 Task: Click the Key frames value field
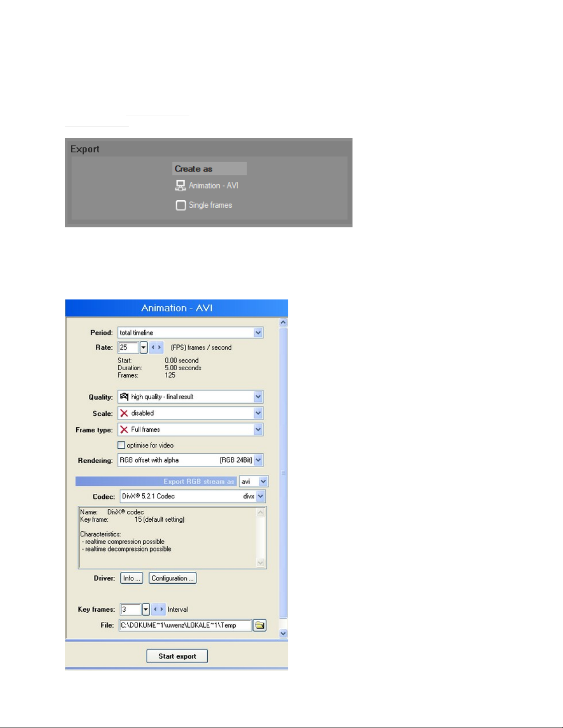(x=131, y=609)
